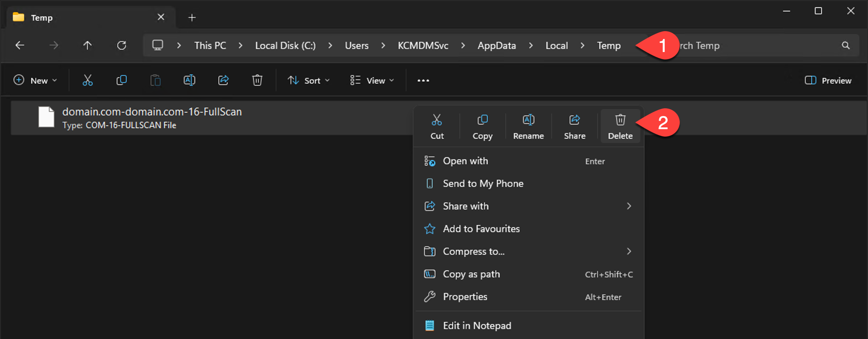Expand chevron between AppData and Local
The width and height of the screenshot is (868, 339).
530,45
